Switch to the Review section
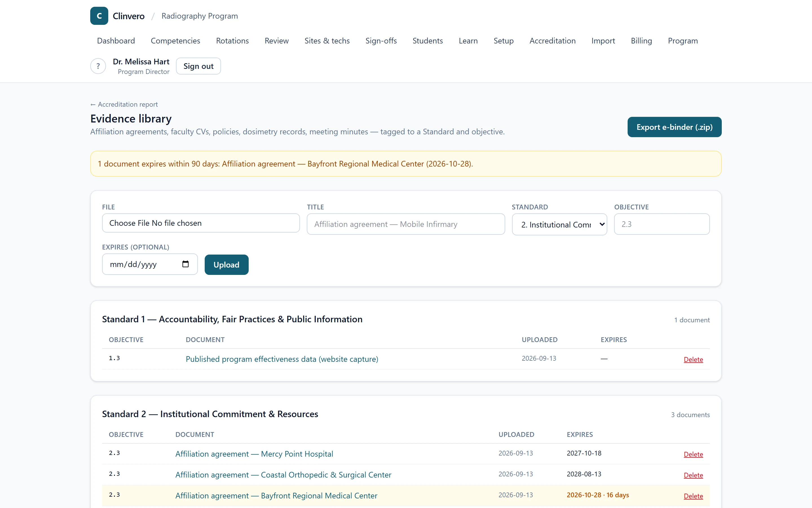Screen dimensions: 812x508 [x=277, y=41]
